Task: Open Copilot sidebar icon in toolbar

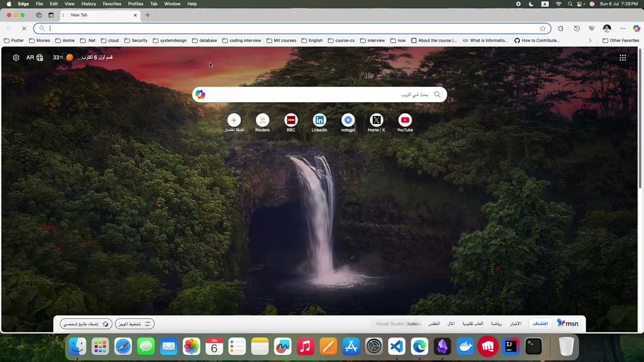Action: pos(636,29)
